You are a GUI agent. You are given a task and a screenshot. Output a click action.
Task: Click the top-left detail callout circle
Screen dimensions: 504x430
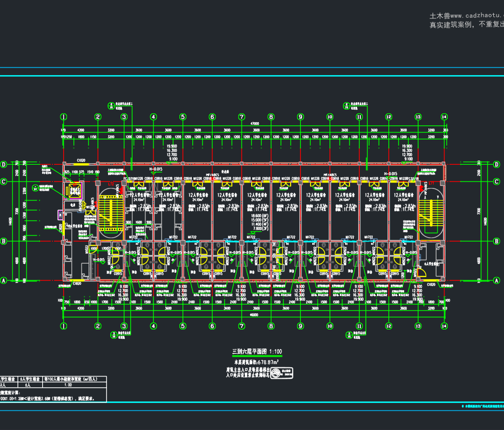click(x=111, y=106)
